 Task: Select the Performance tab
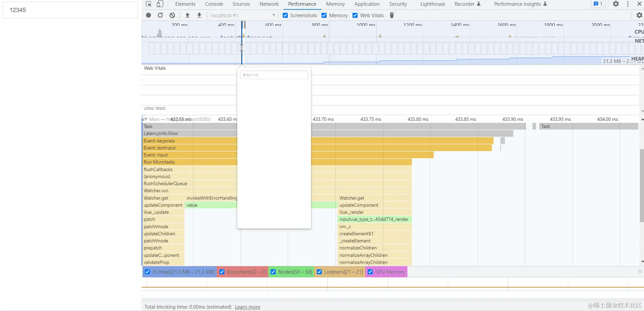pos(302,4)
